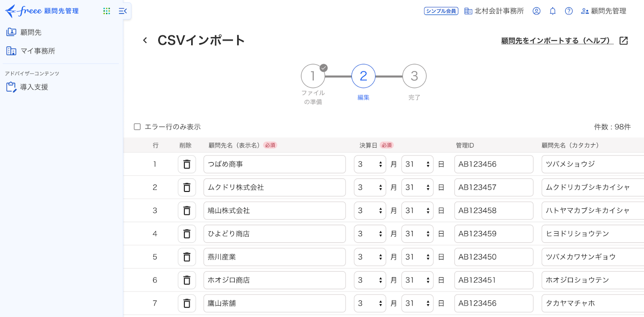
Task: Edit the AB123459 管理ID field
Action: 494,234
